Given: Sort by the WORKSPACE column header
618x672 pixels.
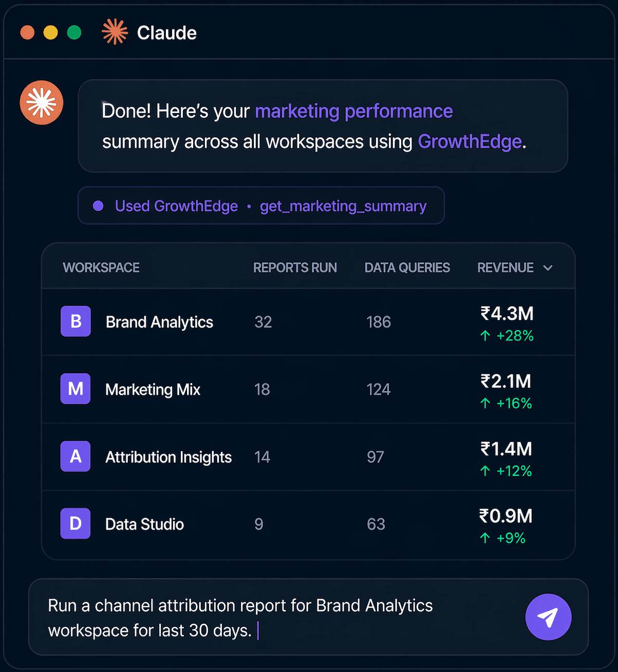Looking at the screenshot, I should pyautogui.click(x=101, y=268).
